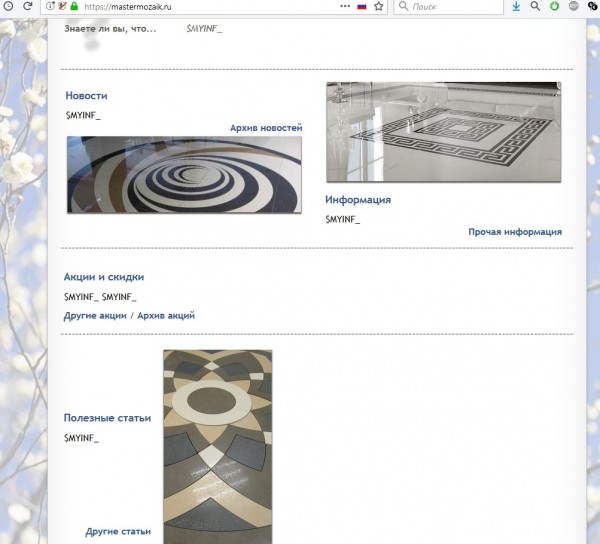Screen dimensions: 600x544
Task: Click the Greek key pattern floor image
Action: [x=443, y=132]
